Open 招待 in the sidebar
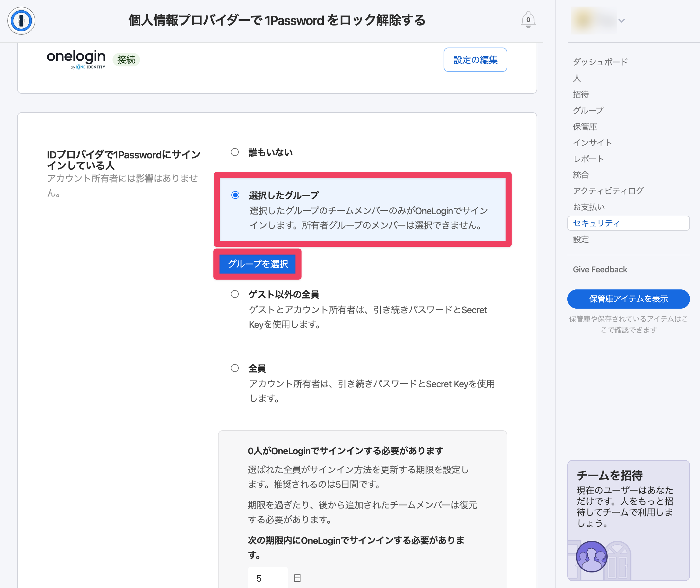Screen dimensions: 700x588 coord(580,94)
